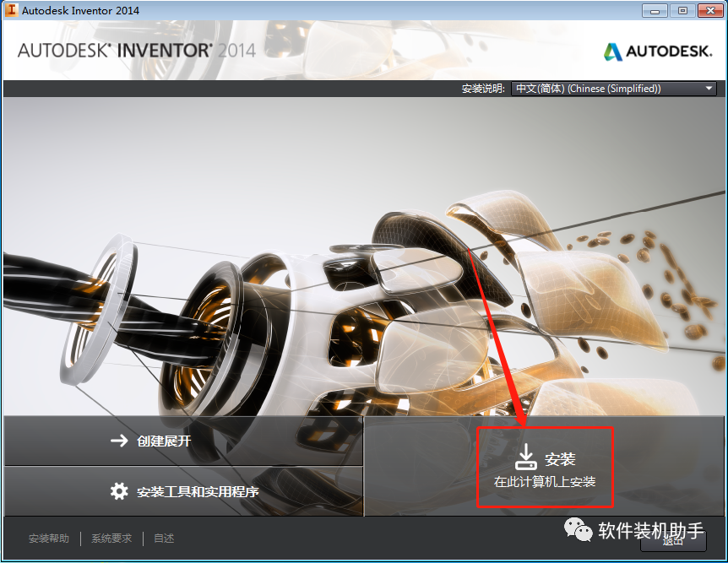Click the 创建展开 arrow icon
Screen dimensions: 728x563
tap(119, 441)
